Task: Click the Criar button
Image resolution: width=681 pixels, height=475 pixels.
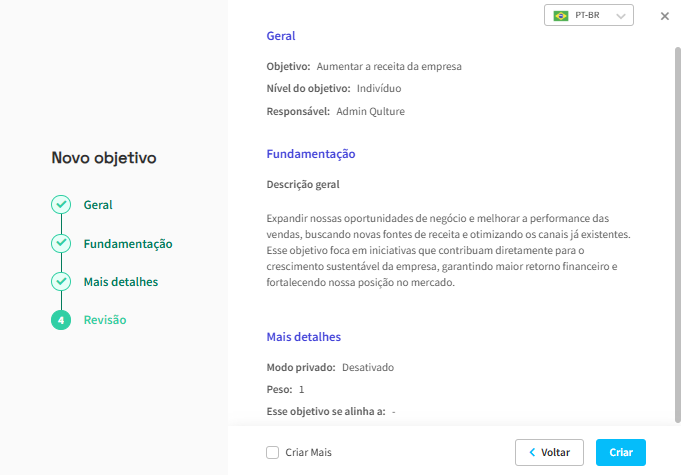Action: [621, 452]
